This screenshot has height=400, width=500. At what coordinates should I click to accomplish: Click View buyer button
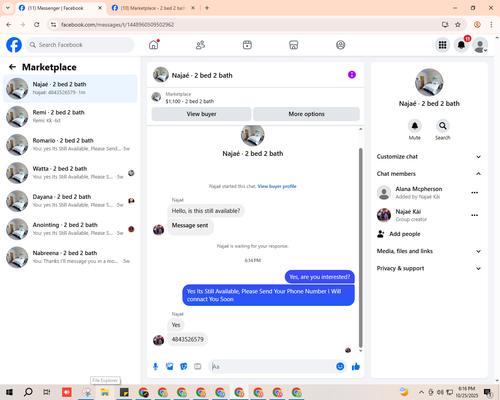[x=201, y=114]
